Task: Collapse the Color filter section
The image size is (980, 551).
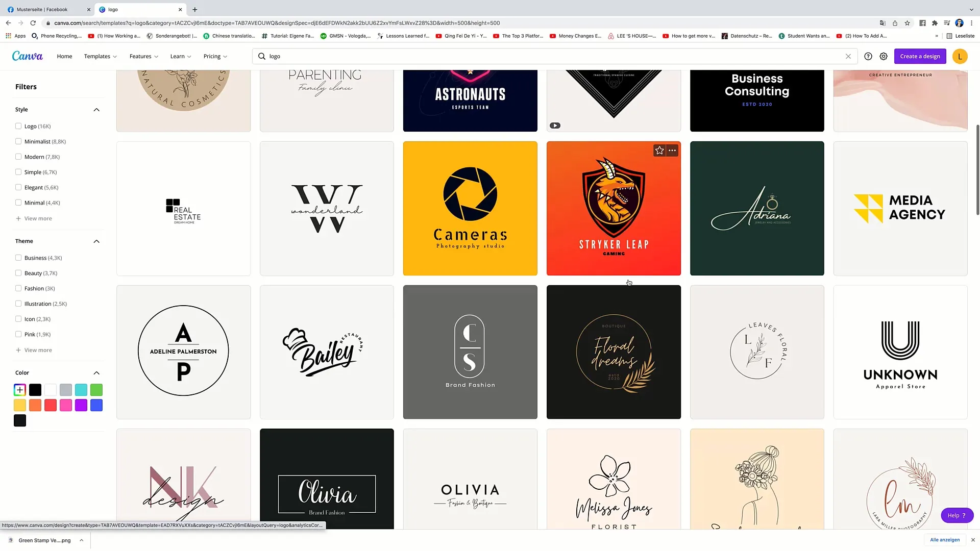Action: [x=96, y=373]
